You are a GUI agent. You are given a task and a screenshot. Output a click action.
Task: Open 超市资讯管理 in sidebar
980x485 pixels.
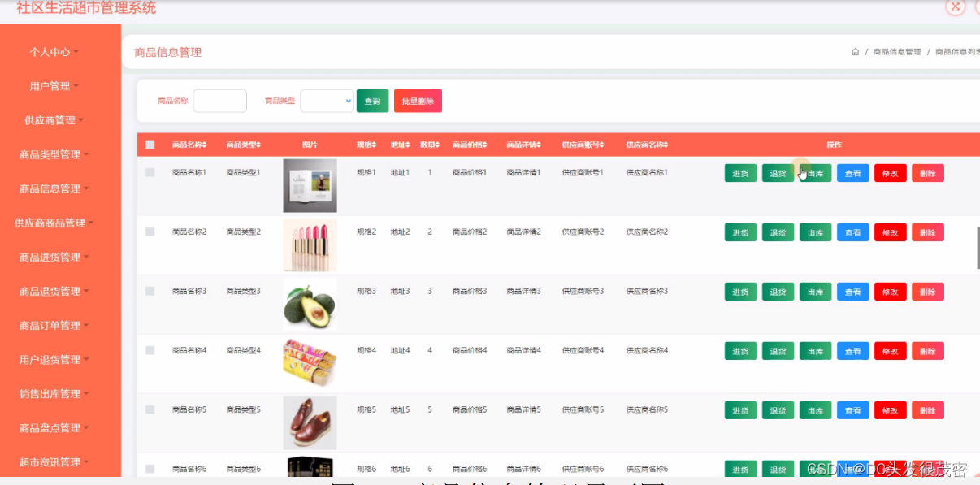54,461
